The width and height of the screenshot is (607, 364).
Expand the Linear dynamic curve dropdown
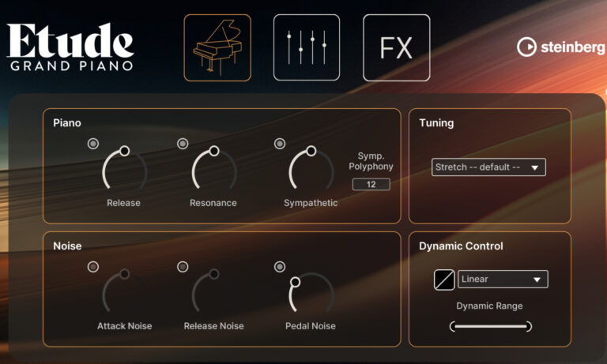pos(503,280)
